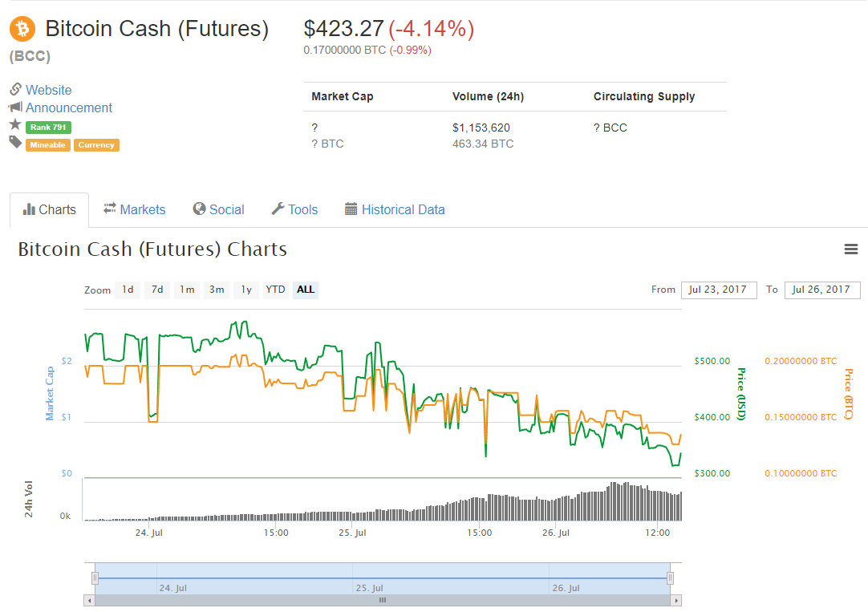Click the Rank 791 badge

tap(48, 128)
